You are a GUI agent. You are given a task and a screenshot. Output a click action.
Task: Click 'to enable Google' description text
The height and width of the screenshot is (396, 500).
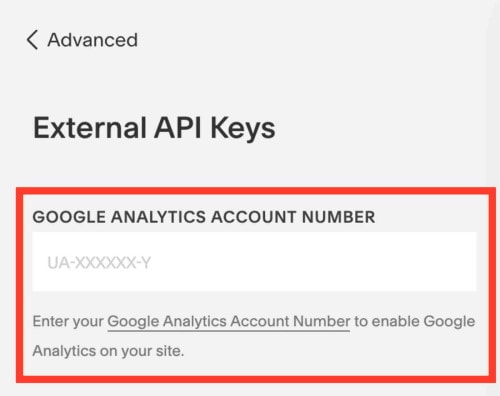point(414,322)
